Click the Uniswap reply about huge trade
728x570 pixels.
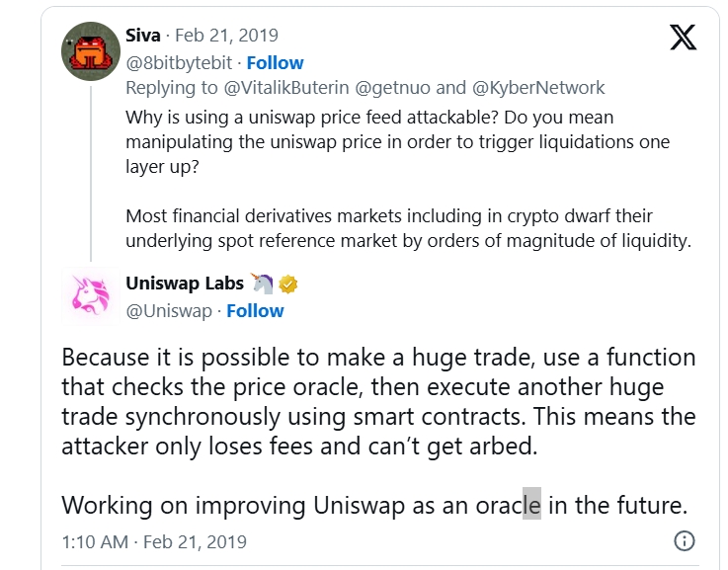pos(378,401)
